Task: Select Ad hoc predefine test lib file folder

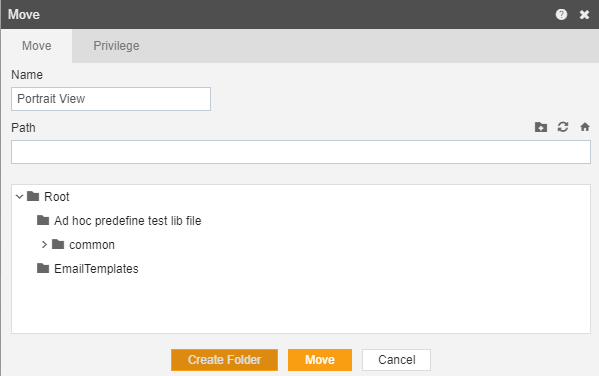Action: coord(128,220)
